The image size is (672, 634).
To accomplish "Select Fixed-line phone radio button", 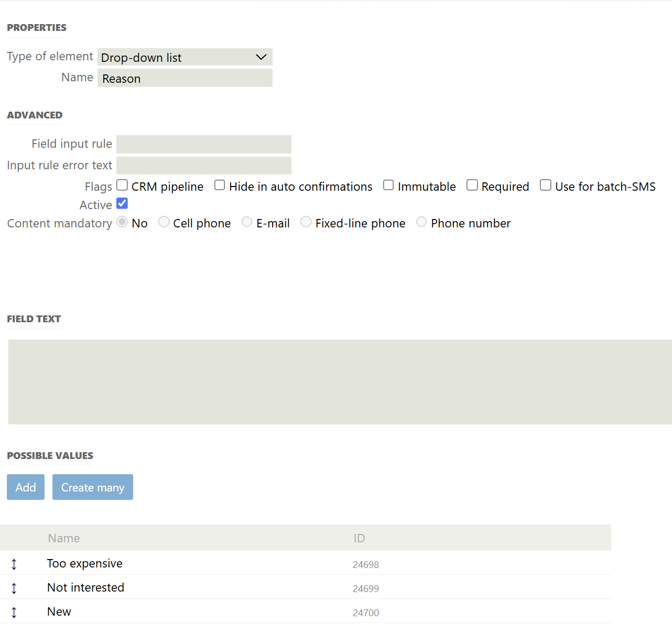I will point(306,222).
